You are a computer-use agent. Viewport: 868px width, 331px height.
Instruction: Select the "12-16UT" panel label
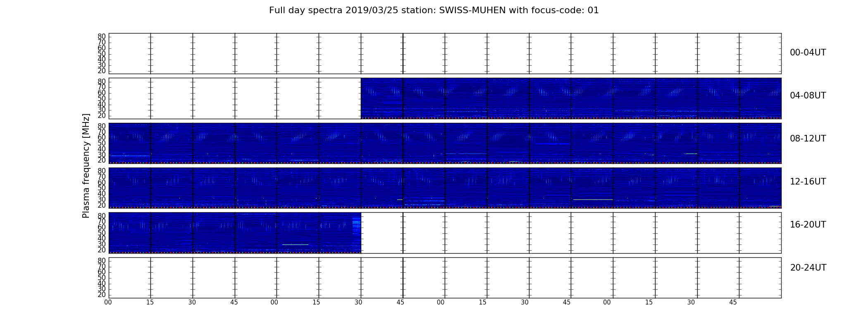(808, 182)
